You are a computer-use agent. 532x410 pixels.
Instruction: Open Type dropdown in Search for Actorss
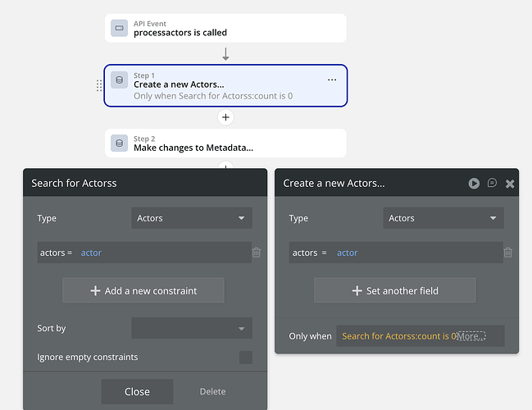pos(192,218)
